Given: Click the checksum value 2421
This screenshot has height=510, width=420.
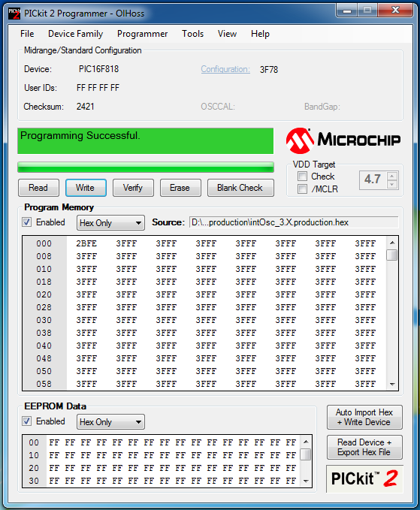Looking at the screenshot, I should 85,107.
